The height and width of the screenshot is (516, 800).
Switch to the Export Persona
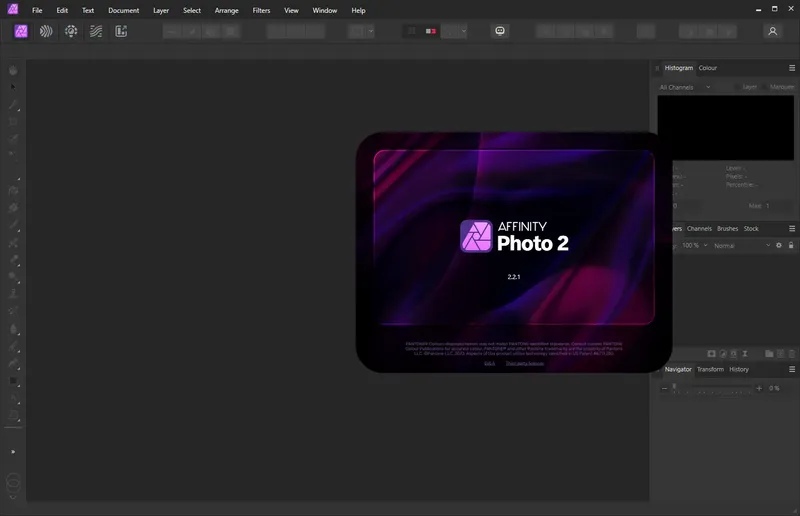pos(121,31)
